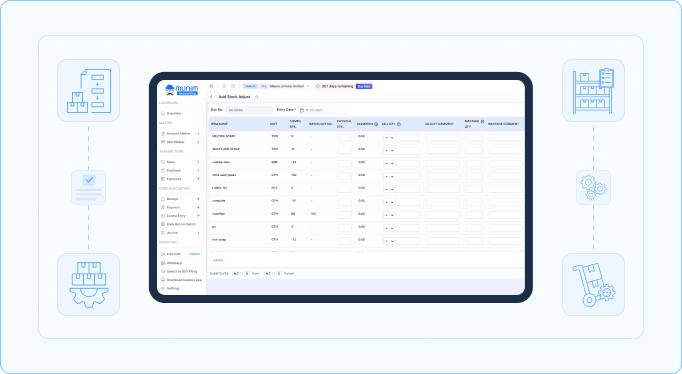This screenshot has height=374, width=682.
Task: Click Wastage Comment field in the Iron scrap row
Action: [506, 241]
